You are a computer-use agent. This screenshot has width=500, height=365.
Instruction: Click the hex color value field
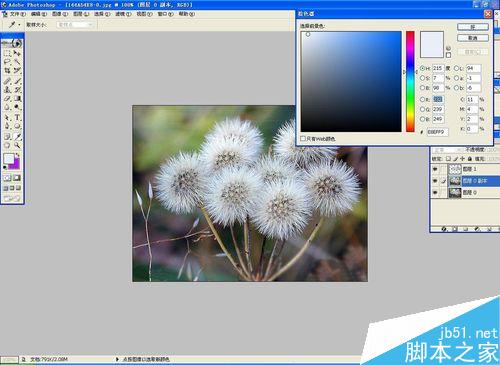point(437,132)
